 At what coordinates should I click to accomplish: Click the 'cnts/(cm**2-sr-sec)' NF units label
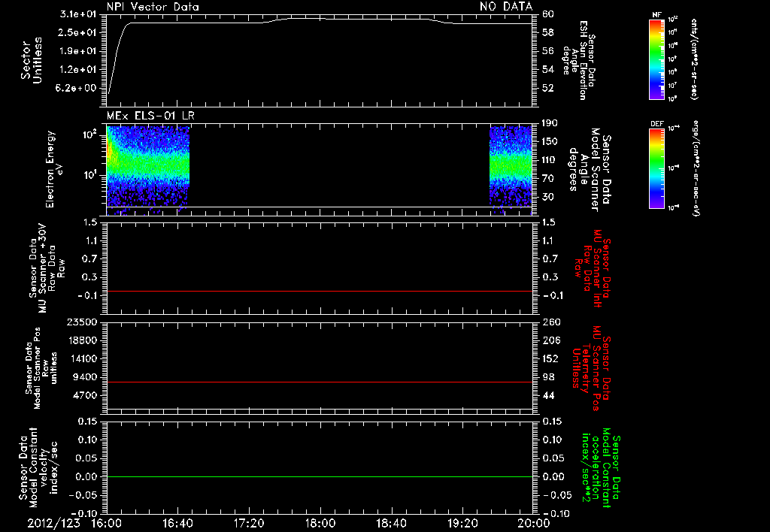693,59
